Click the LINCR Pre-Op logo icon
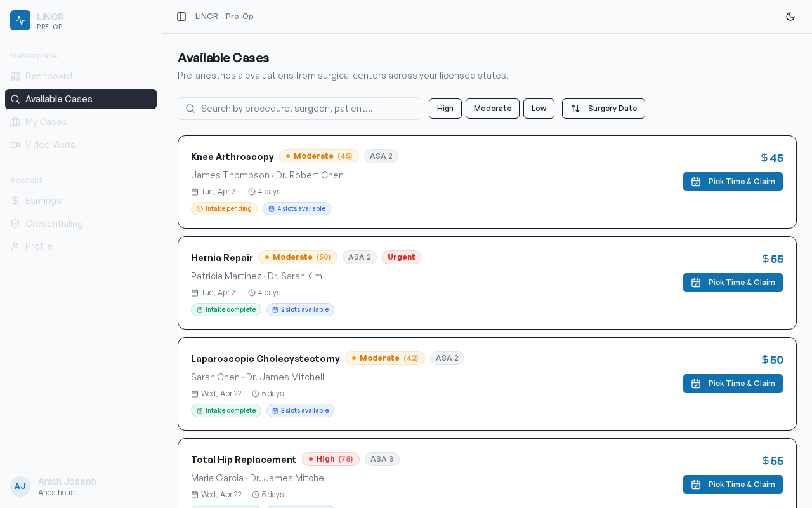The width and height of the screenshot is (812, 508). point(20,20)
